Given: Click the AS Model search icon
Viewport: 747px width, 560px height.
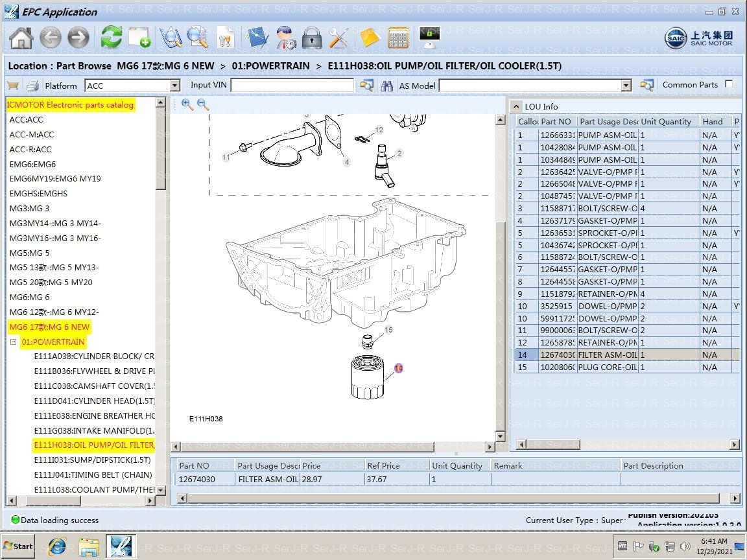Looking at the screenshot, I should [x=646, y=86].
